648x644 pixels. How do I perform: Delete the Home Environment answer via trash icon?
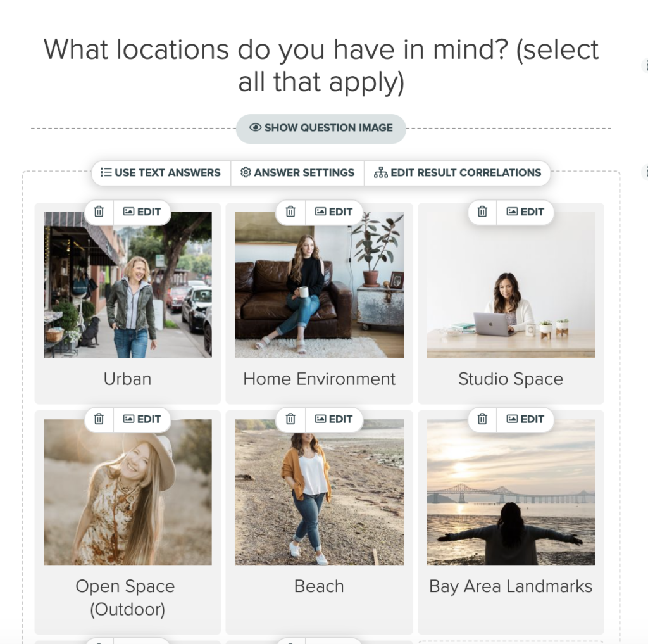click(290, 212)
